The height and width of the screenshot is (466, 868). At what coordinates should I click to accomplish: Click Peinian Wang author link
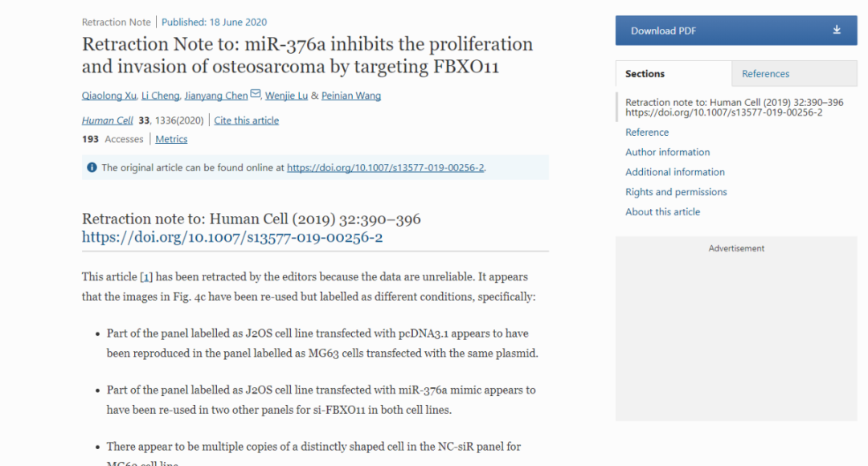tap(351, 96)
